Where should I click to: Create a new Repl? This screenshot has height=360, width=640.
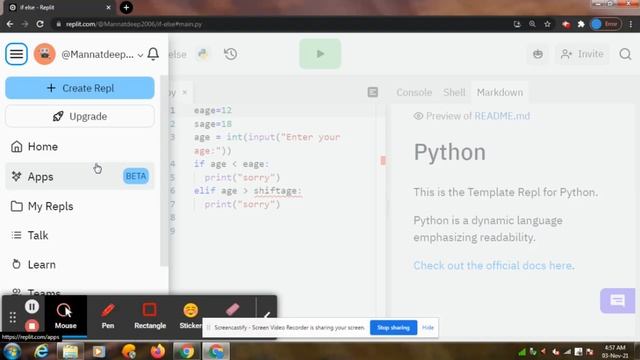(80, 88)
